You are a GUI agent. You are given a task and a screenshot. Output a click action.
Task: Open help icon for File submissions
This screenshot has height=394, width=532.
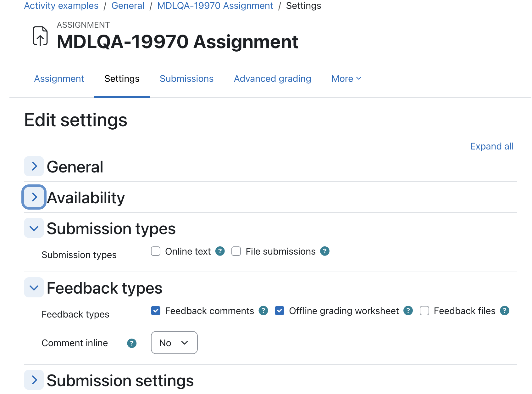coord(325,251)
